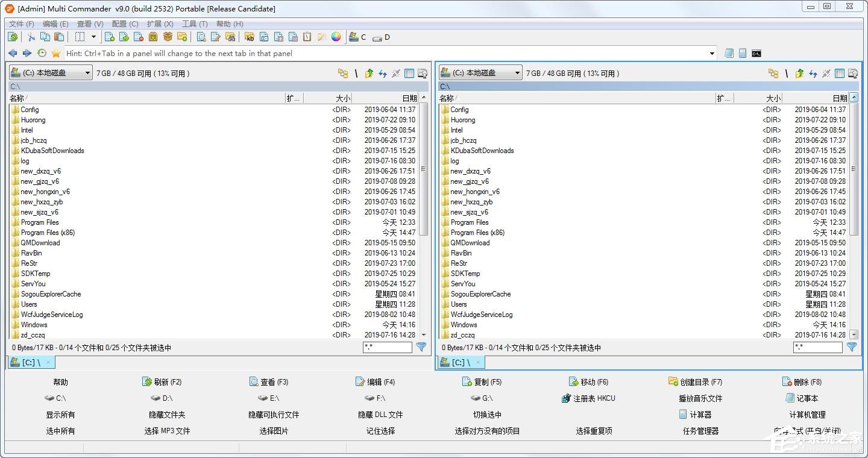Image resolution: width=868 pixels, height=458 pixels.
Task: Click the star favorites icon
Action: (56, 53)
